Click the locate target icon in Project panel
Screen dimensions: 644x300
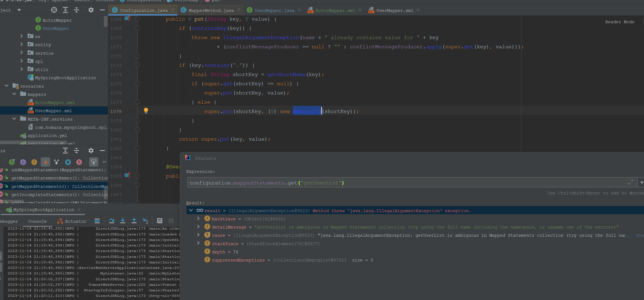[x=54, y=10]
